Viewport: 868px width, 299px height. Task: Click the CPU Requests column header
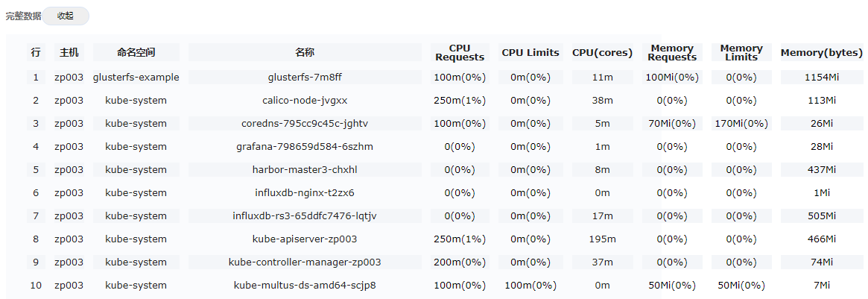pyautogui.click(x=460, y=52)
